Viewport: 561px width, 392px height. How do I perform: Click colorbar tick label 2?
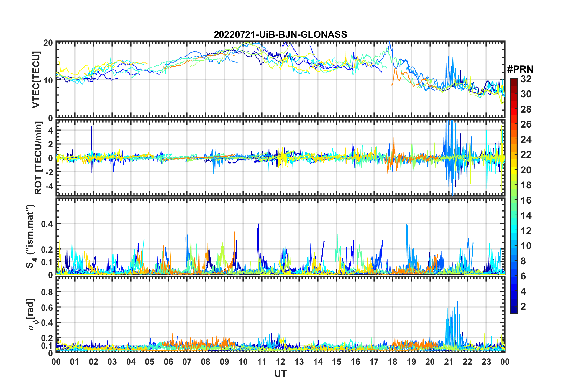[x=523, y=307]
